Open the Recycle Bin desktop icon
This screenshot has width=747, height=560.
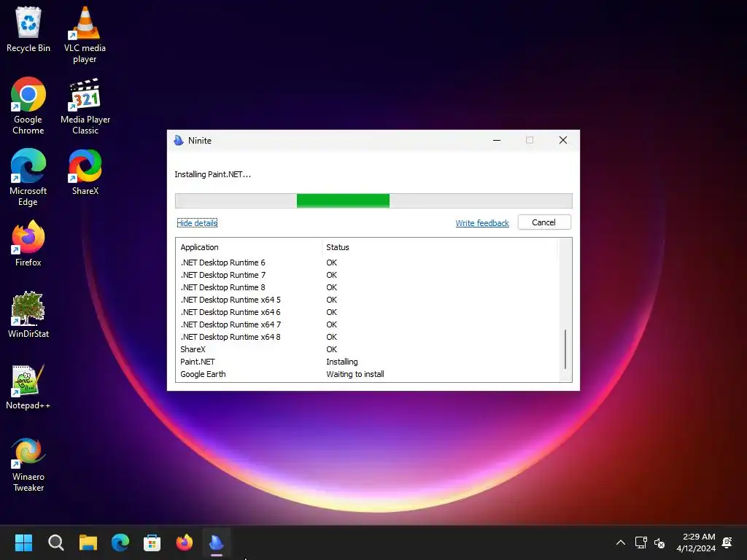(x=28, y=29)
